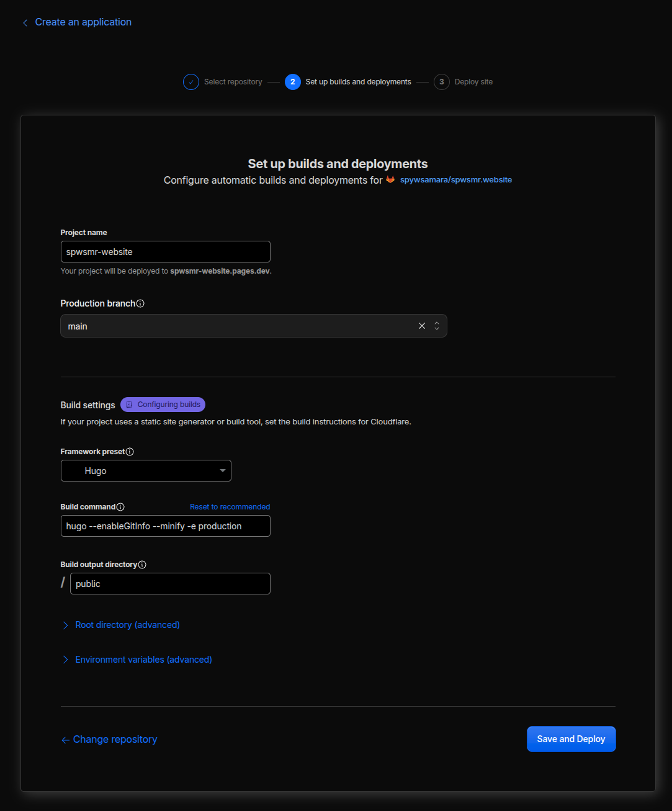Open the spywsamara/spwsmr.website repository link
Image resolution: width=672 pixels, height=811 pixels.
point(456,180)
